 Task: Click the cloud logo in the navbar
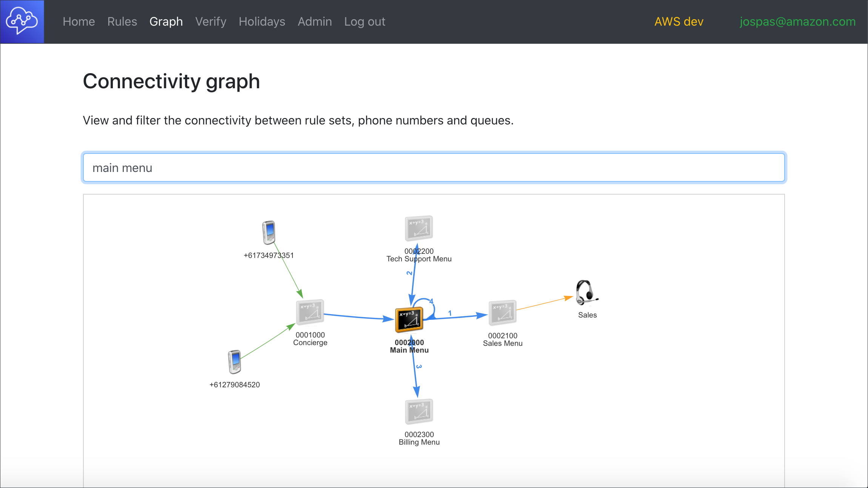[x=22, y=21]
